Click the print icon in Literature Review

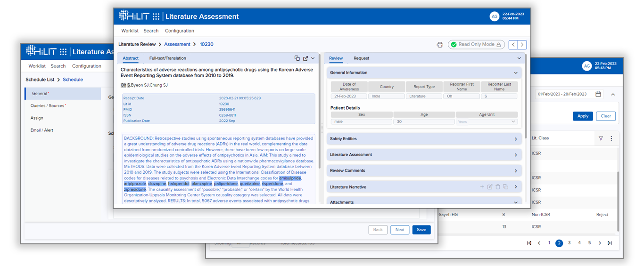click(440, 45)
